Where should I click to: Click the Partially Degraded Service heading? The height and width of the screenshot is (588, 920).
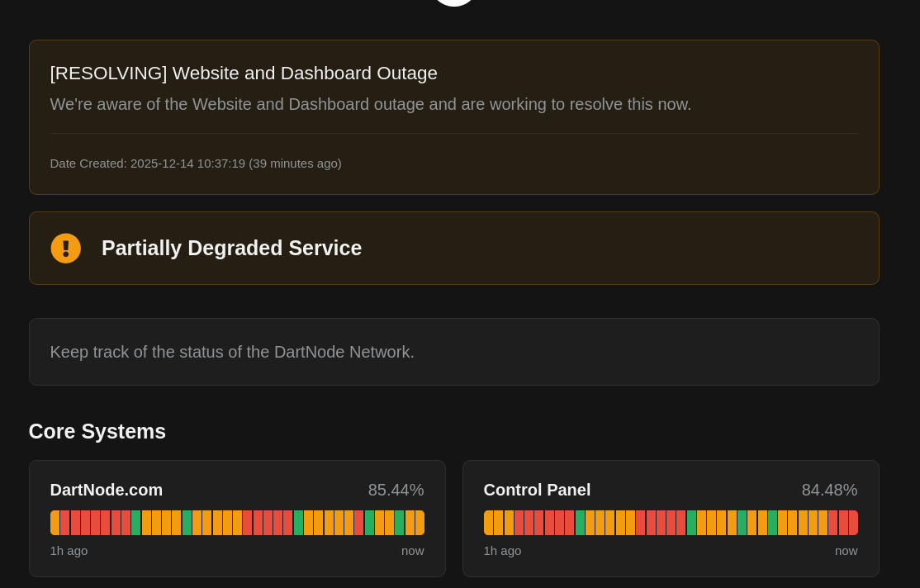(231, 249)
